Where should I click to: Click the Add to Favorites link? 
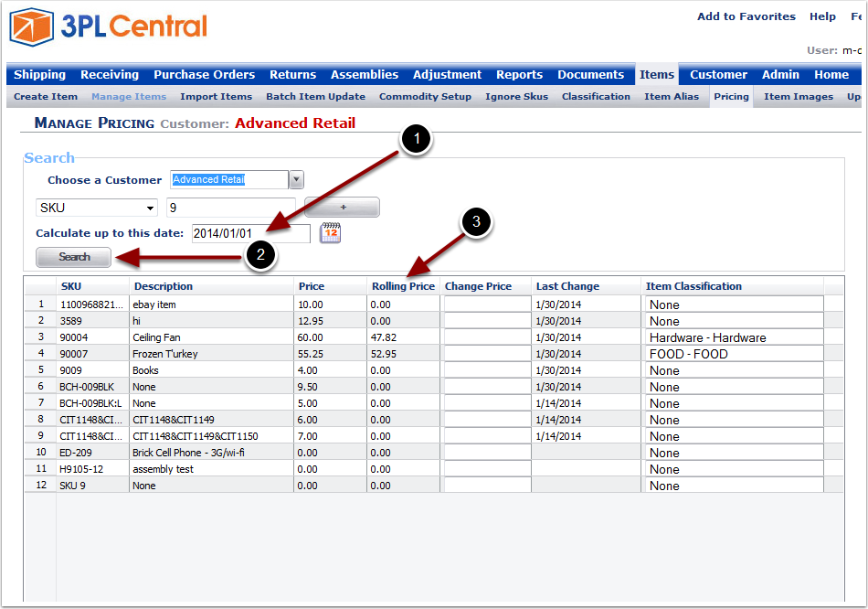point(746,16)
